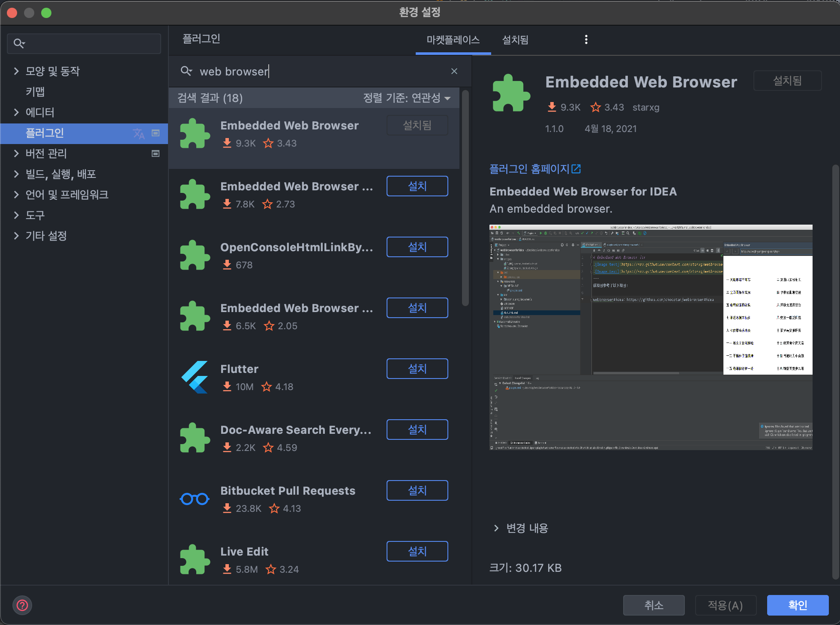Select the Marketplace tab

point(453,40)
